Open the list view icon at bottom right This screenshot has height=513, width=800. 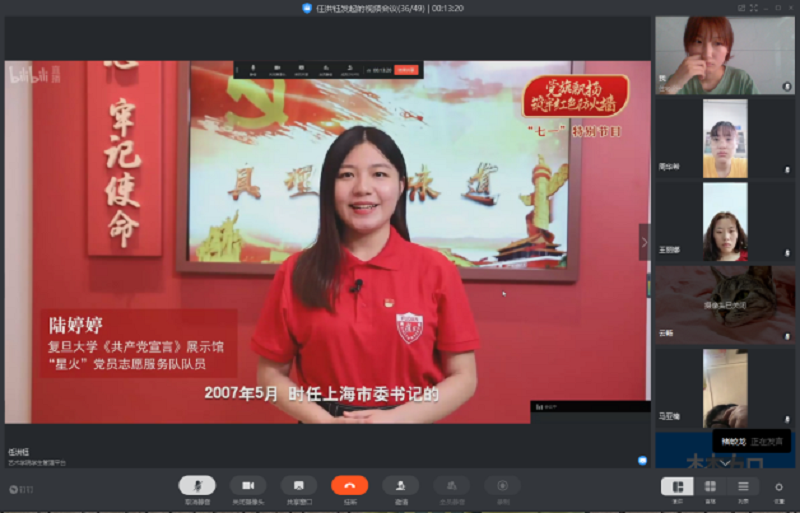pos(743,486)
